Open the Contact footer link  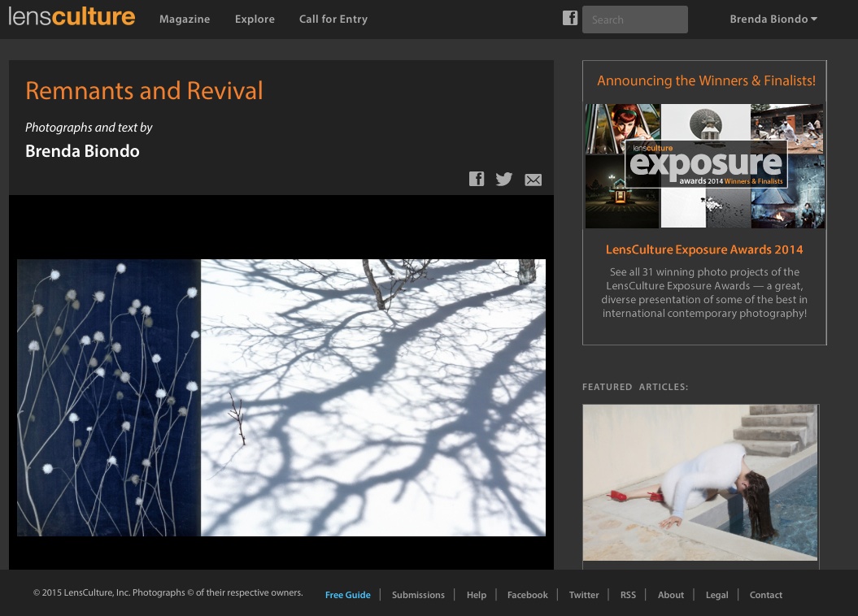pyautogui.click(x=765, y=595)
